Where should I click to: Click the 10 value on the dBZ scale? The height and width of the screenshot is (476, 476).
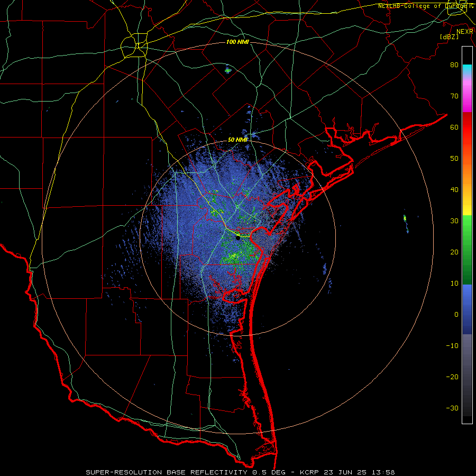click(x=454, y=283)
